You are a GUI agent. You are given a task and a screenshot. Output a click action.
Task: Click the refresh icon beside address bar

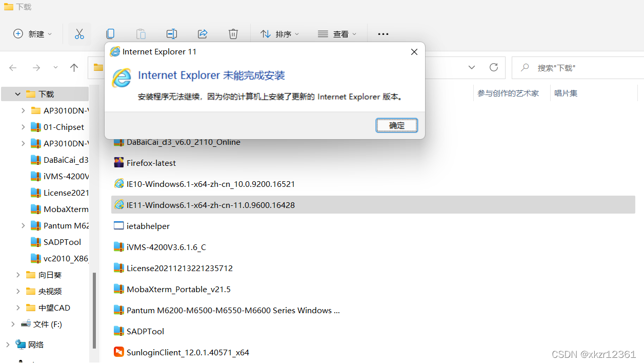point(494,67)
